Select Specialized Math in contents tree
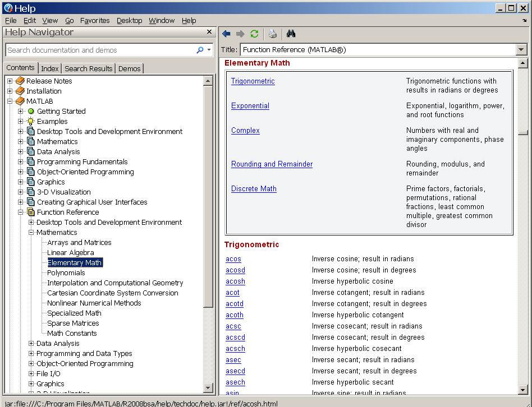The image size is (532, 407). point(74,313)
